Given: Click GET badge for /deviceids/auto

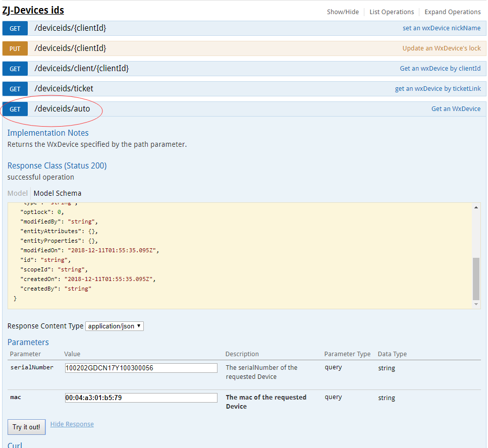Looking at the screenshot, I should pos(15,109).
